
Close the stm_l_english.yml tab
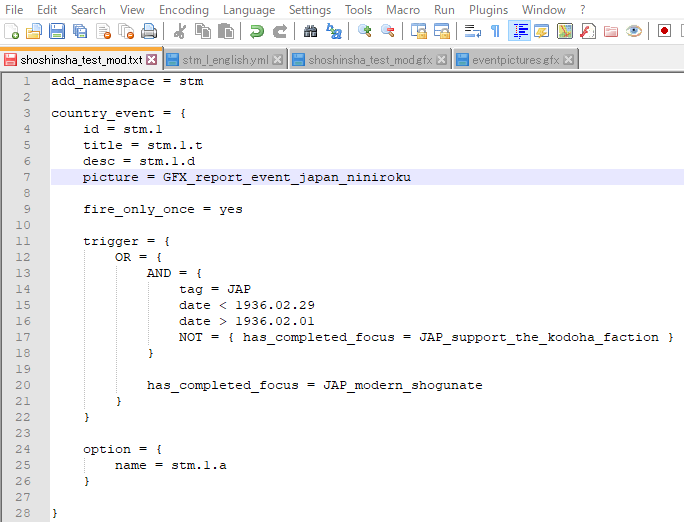pos(277,60)
